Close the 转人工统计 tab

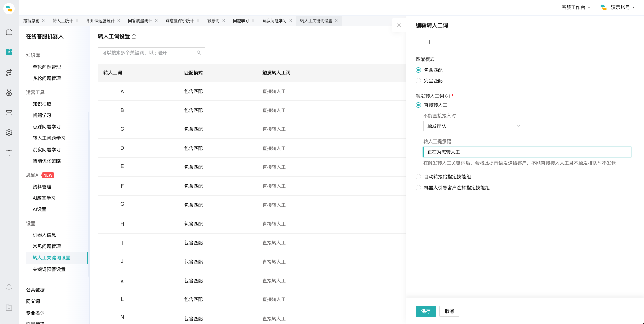click(x=77, y=21)
